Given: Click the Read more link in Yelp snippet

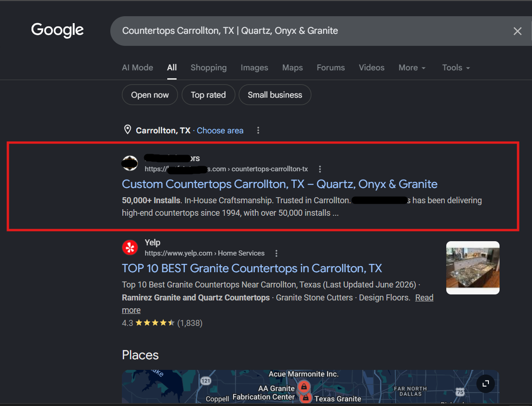Looking at the screenshot, I should pyautogui.click(x=424, y=298).
